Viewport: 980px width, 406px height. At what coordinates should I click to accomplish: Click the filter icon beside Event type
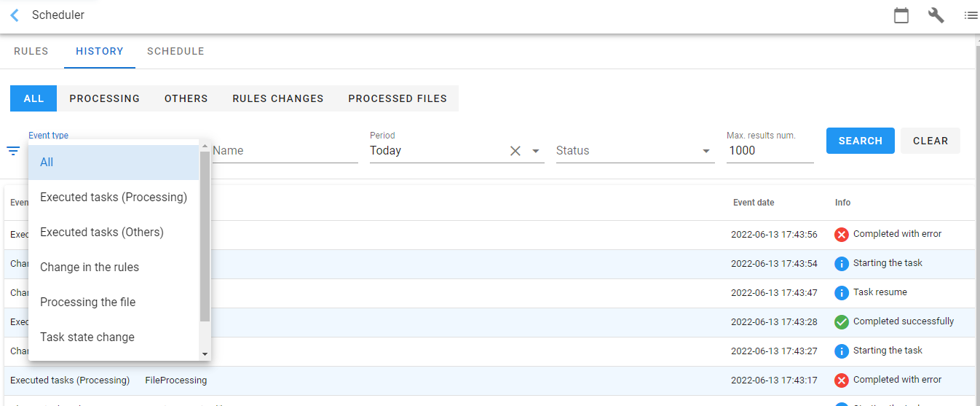tap(13, 151)
